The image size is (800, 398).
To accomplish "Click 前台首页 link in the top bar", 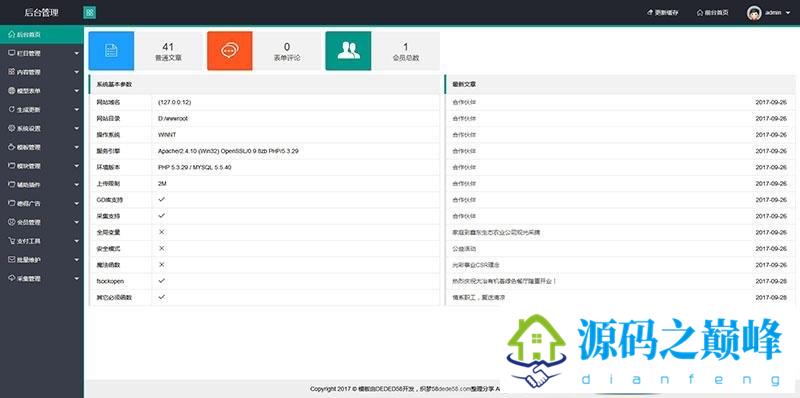I will tap(712, 13).
